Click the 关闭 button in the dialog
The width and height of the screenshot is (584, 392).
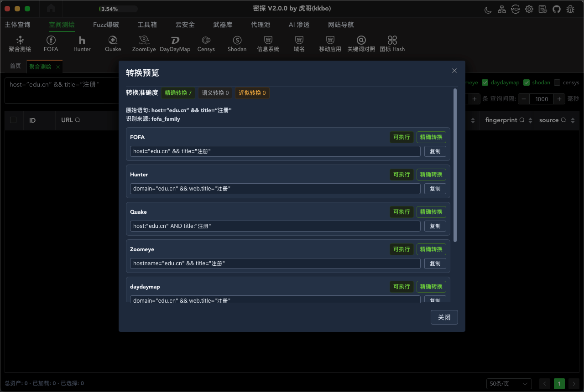click(x=444, y=317)
